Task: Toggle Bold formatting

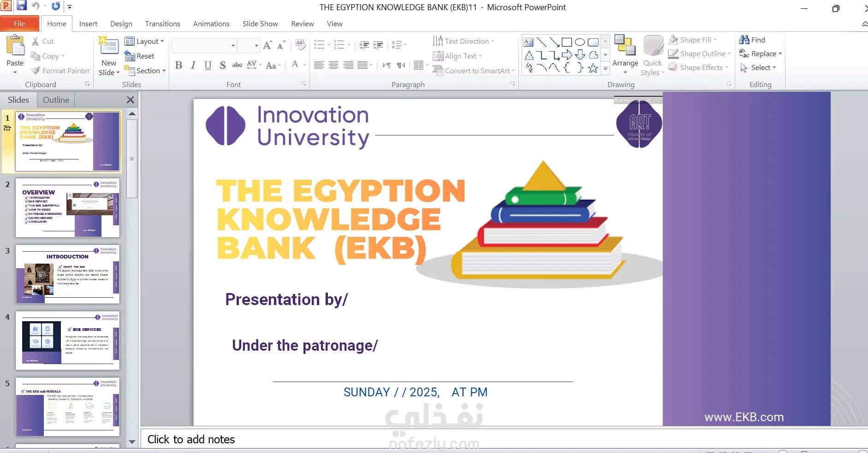Action: 179,65
